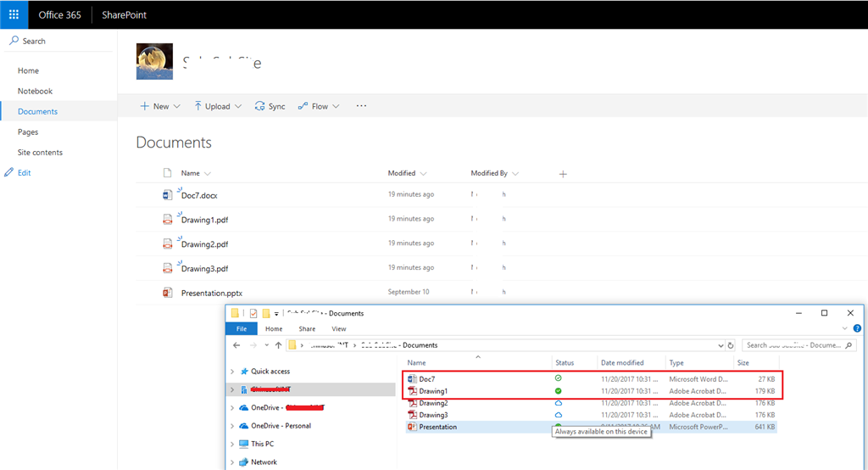Click Explorer Up one level arrow
The image size is (868, 470).
[278, 345]
